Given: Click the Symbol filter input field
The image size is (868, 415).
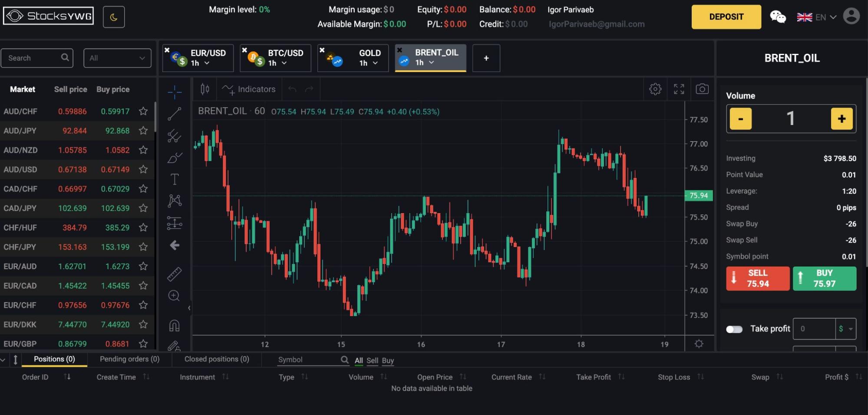Looking at the screenshot, I should [314, 360].
